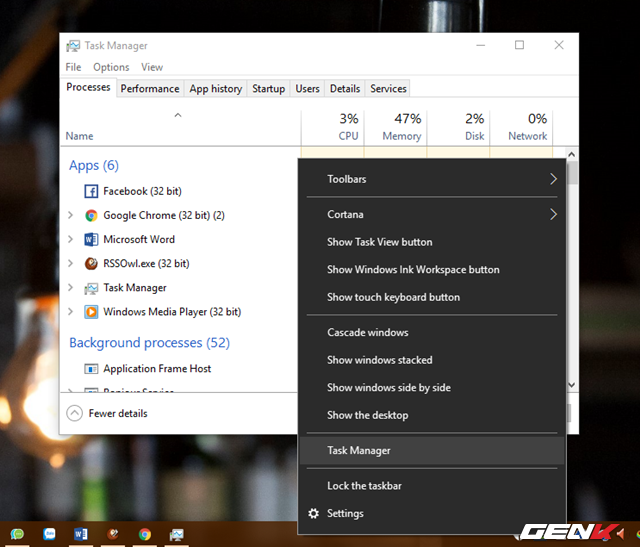Open RSSOwl from the taskbar
Viewport: 640px width, 547px height.
click(113, 534)
